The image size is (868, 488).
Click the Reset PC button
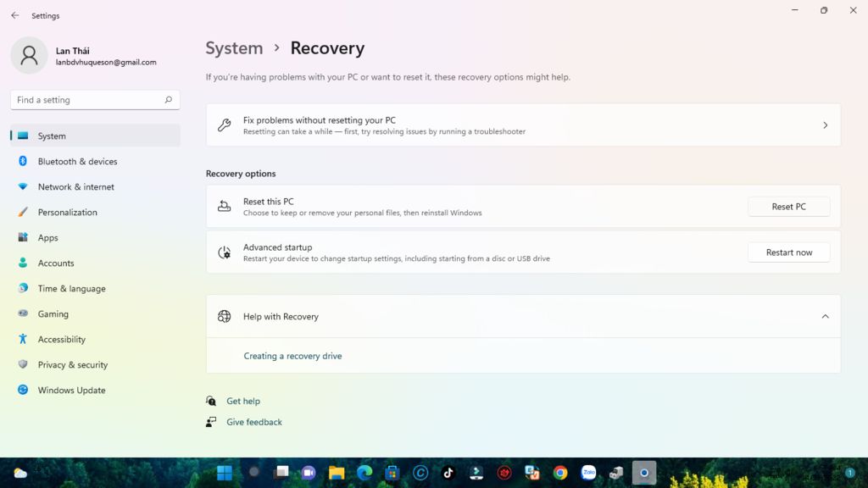point(789,207)
